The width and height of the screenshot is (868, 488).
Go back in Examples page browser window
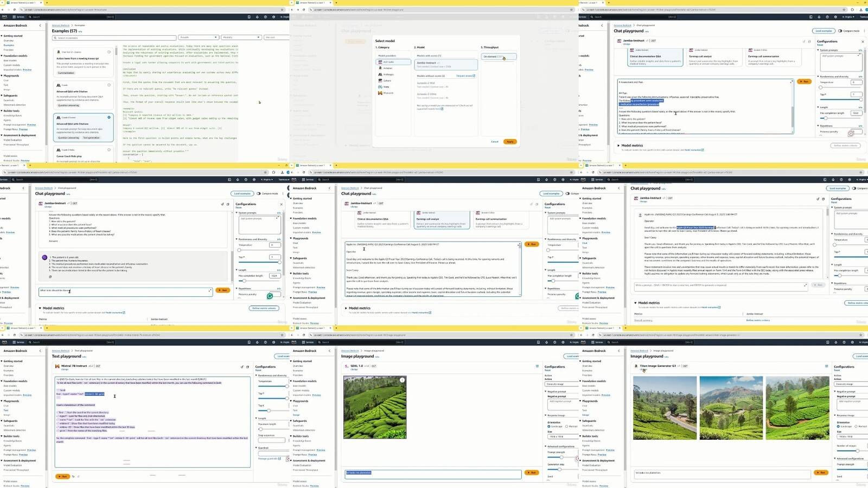coord(3,10)
